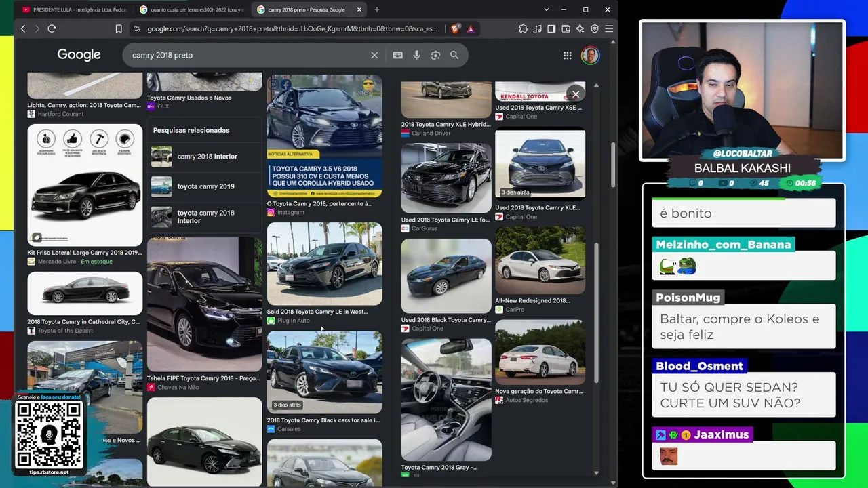Clear the Google search box text
This screenshot has height=488, width=868.
pos(374,55)
